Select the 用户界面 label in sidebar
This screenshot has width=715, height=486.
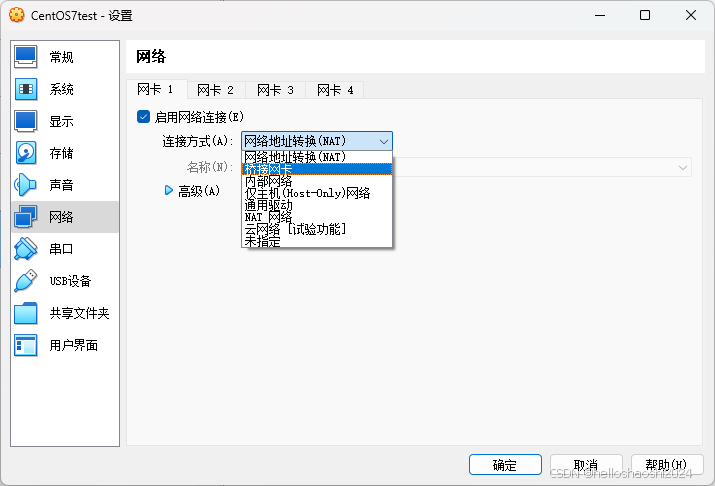73,345
